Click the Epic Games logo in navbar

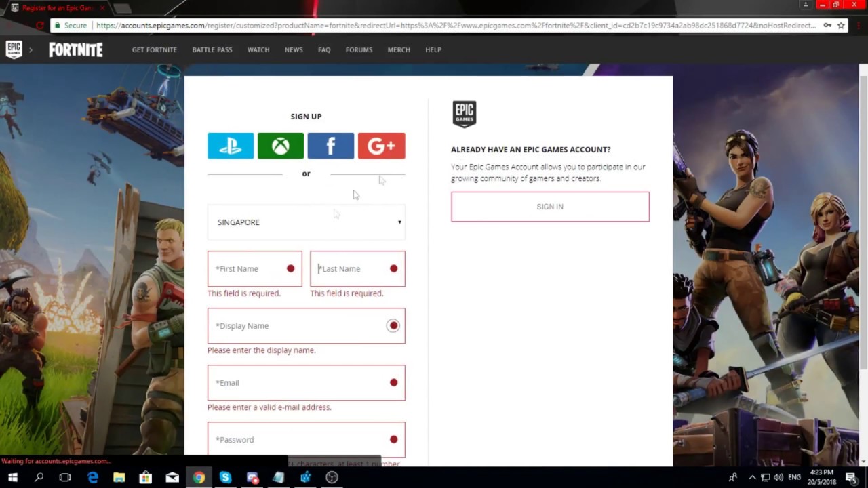tap(14, 49)
